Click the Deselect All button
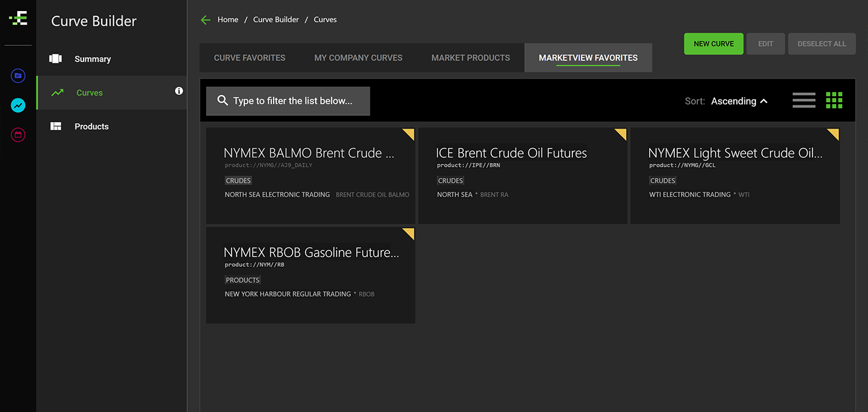The height and width of the screenshot is (412, 868). [822, 44]
